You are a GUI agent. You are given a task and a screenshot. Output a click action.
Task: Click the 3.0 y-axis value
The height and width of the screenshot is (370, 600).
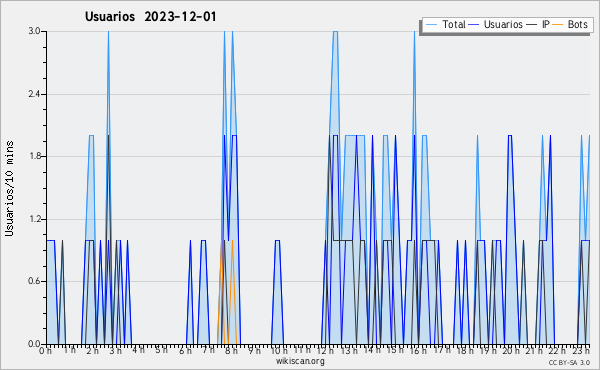[35, 31]
